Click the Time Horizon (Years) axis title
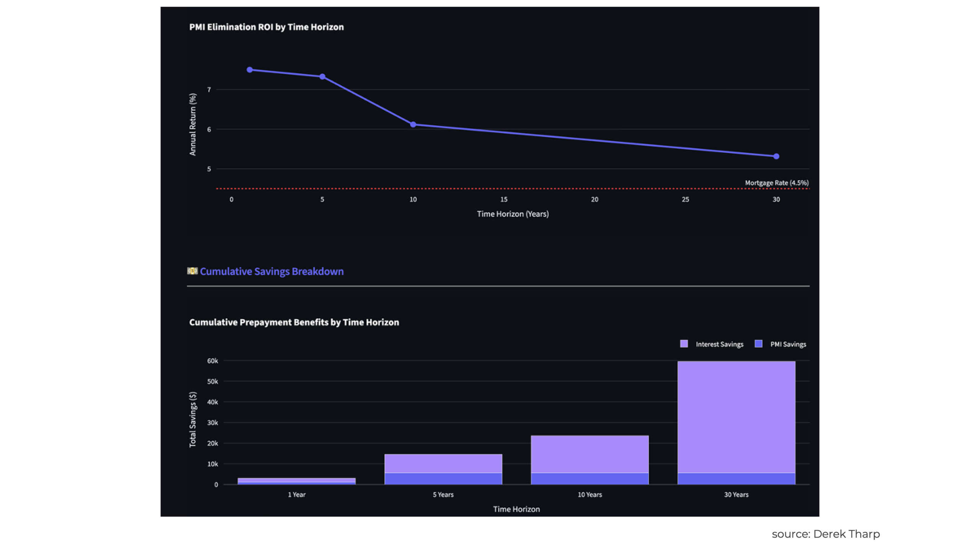Image resolution: width=980 pixels, height=551 pixels. (x=512, y=214)
